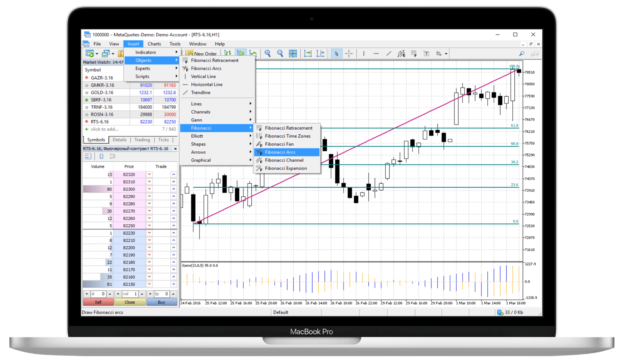The width and height of the screenshot is (625, 364).
Task: Select the crosshair tool
Action: click(349, 53)
